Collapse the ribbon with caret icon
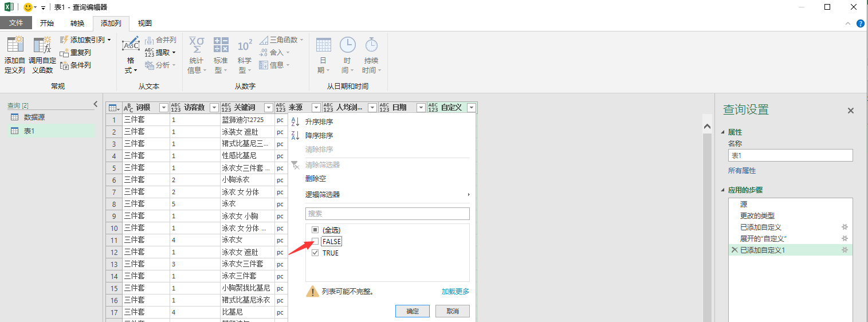Screen dimensions: 868x322 click(849, 23)
